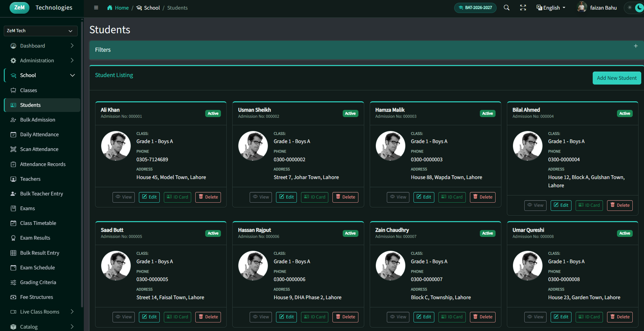Open the English language dropdown
The height and width of the screenshot is (331, 644).
(551, 8)
